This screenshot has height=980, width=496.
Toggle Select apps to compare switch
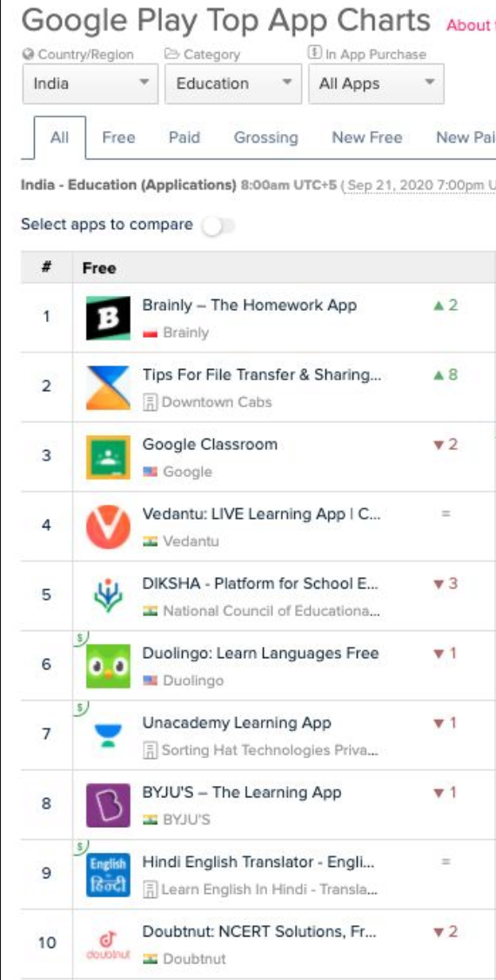[218, 225]
